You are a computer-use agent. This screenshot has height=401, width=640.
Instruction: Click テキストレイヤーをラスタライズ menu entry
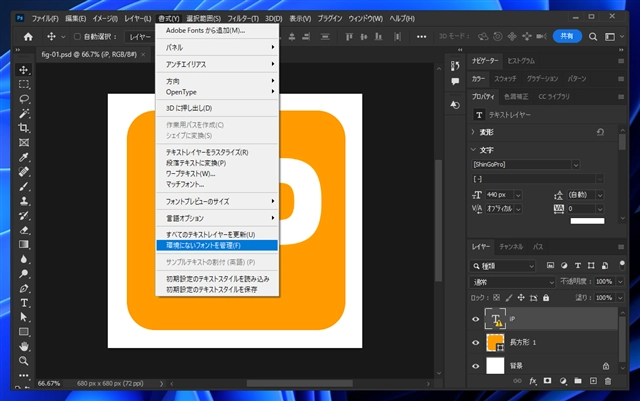[207, 152]
